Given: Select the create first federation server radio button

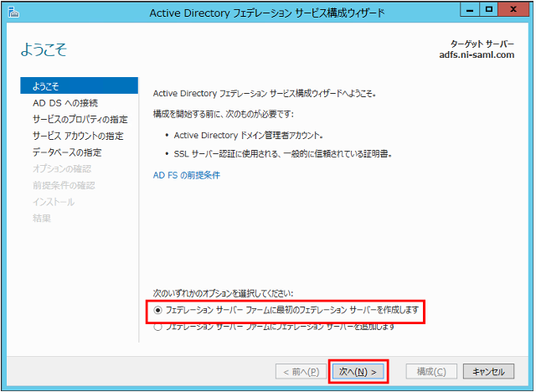Looking at the screenshot, I should tap(157, 310).
